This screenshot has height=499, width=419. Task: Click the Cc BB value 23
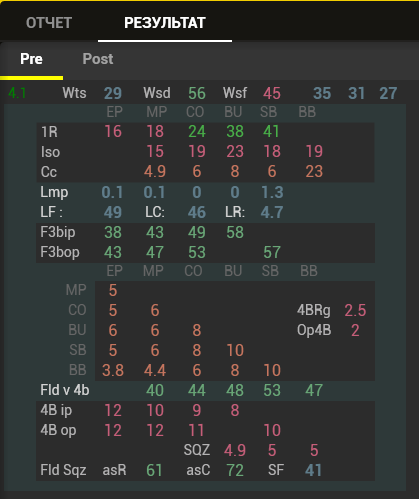pos(314,172)
